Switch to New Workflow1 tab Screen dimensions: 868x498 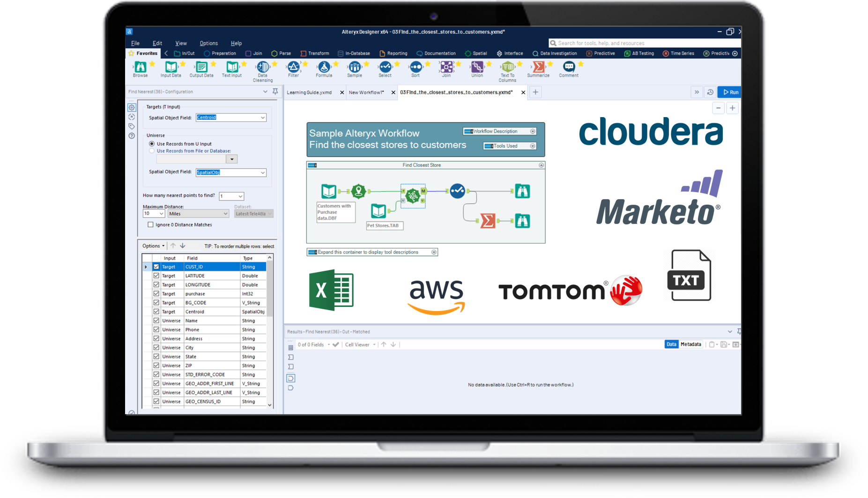click(x=366, y=92)
